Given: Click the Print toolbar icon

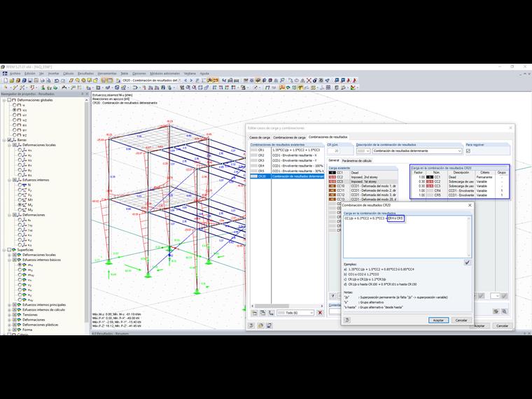Looking at the screenshot, I should (42, 80).
